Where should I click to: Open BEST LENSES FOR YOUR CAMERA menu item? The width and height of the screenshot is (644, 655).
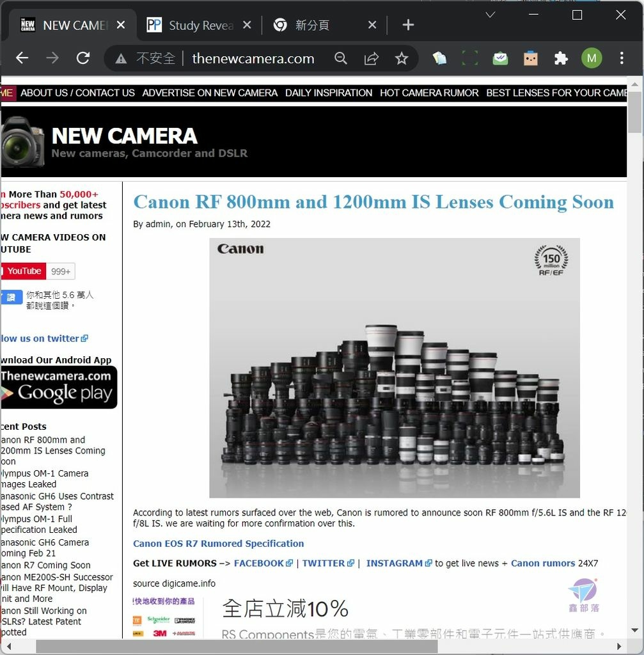coord(556,93)
